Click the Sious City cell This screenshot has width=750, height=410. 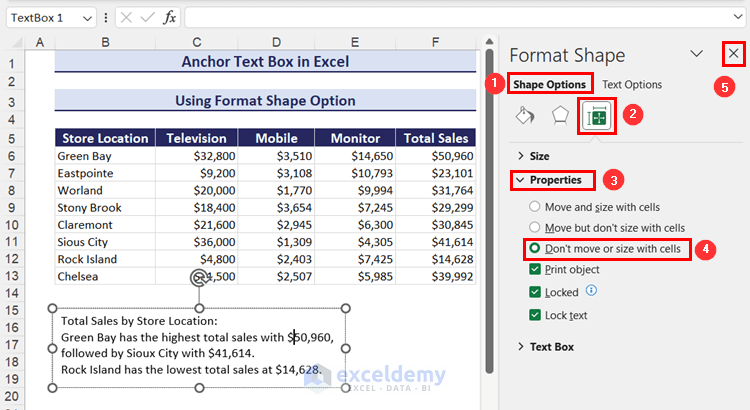click(105, 242)
